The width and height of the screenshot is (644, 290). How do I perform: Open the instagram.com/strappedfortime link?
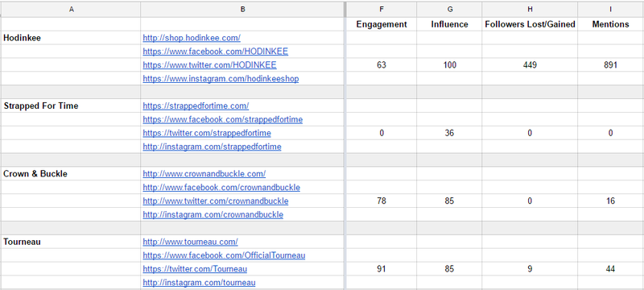tap(212, 147)
